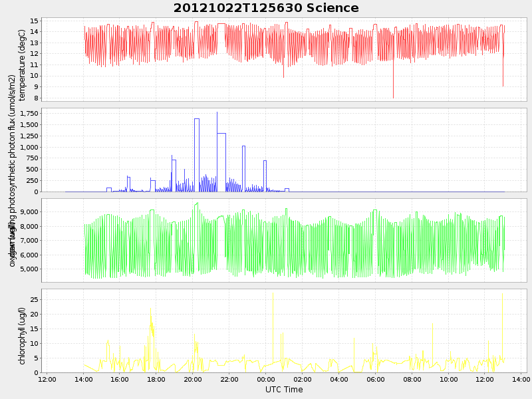Click the 02:00 tick on the time axis
The width and height of the screenshot is (532, 399).
[x=303, y=380]
